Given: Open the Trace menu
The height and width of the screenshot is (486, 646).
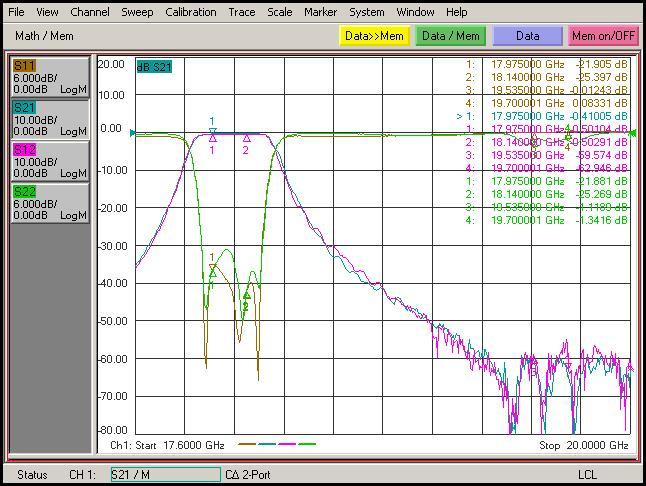Looking at the screenshot, I should (242, 12).
